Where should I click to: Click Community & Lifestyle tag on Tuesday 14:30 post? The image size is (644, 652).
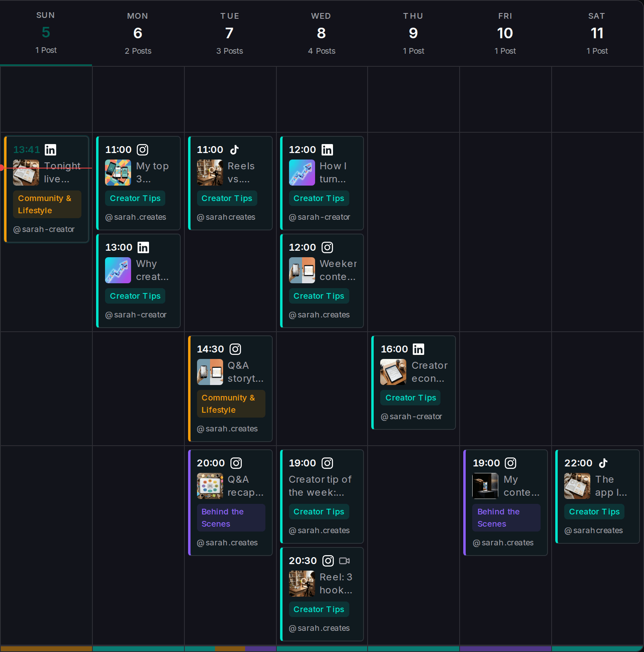point(231,404)
